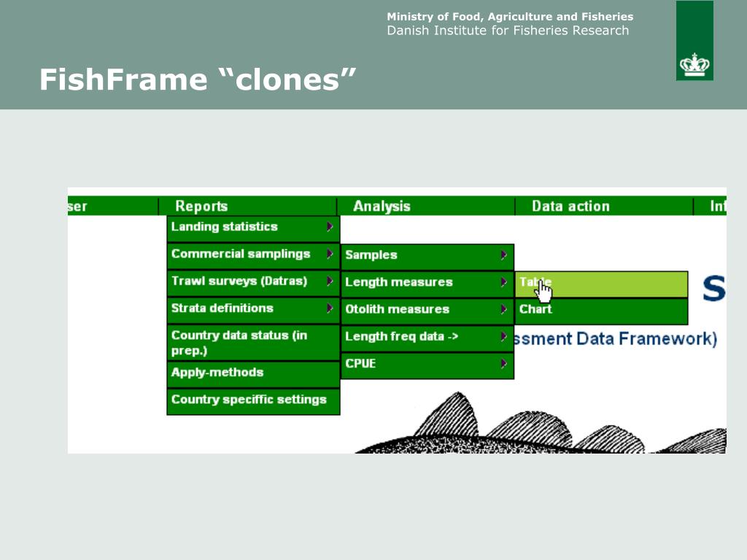The height and width of the screenshot is (560, 747).
Task: Expand arrow on CPUE
Action: [x=503, y=364]
